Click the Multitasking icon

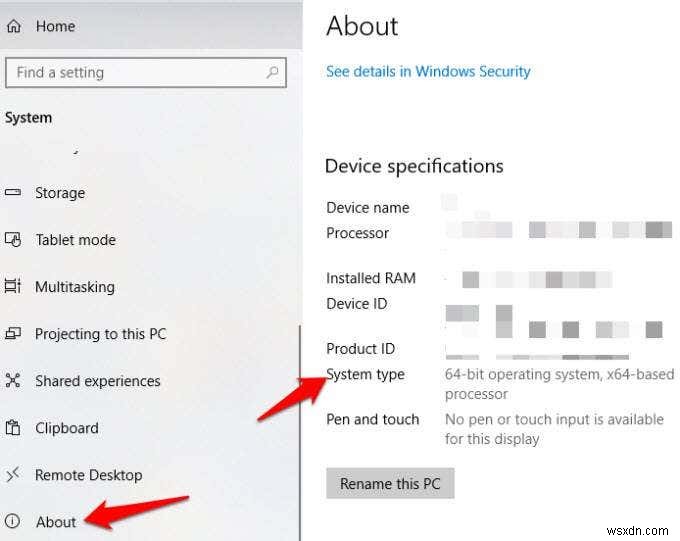(x=13, y=286)
